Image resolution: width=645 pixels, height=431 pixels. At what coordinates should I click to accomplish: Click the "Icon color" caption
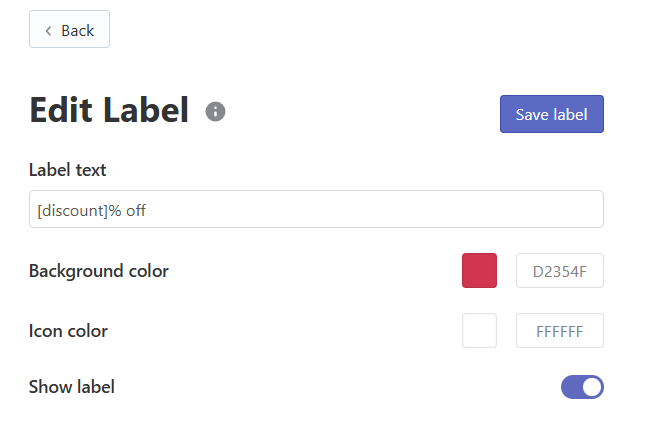click(x=68, y=331)
